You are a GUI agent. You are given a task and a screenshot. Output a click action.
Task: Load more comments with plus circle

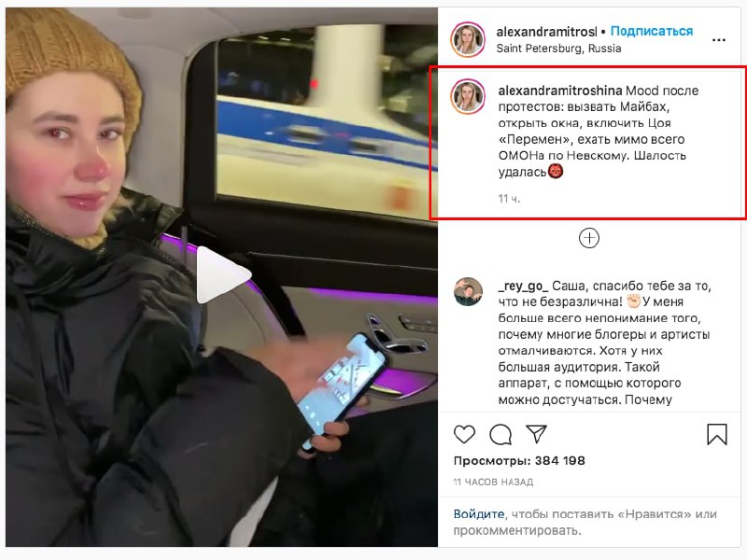(589, 238)
